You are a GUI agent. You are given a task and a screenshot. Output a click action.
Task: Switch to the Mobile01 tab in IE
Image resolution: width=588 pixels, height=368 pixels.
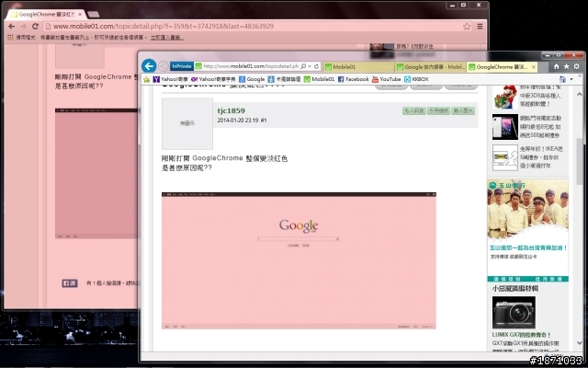coord(358,67)
